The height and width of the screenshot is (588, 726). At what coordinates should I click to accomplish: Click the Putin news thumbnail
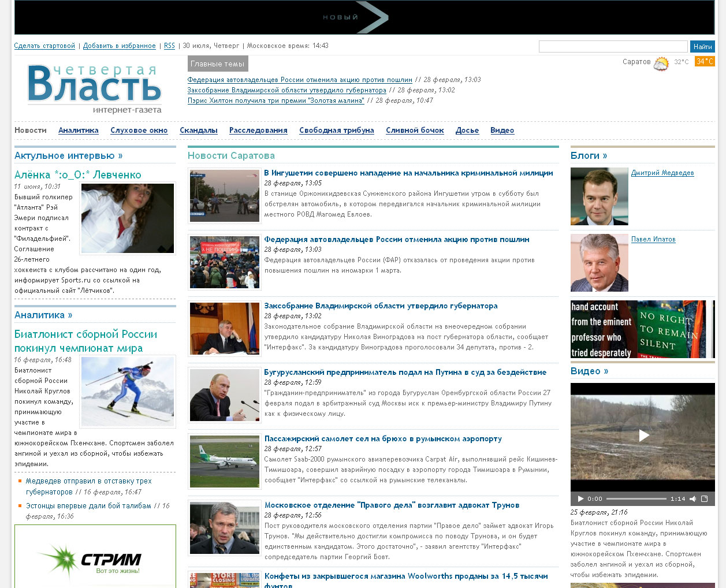tap(225, 395)
